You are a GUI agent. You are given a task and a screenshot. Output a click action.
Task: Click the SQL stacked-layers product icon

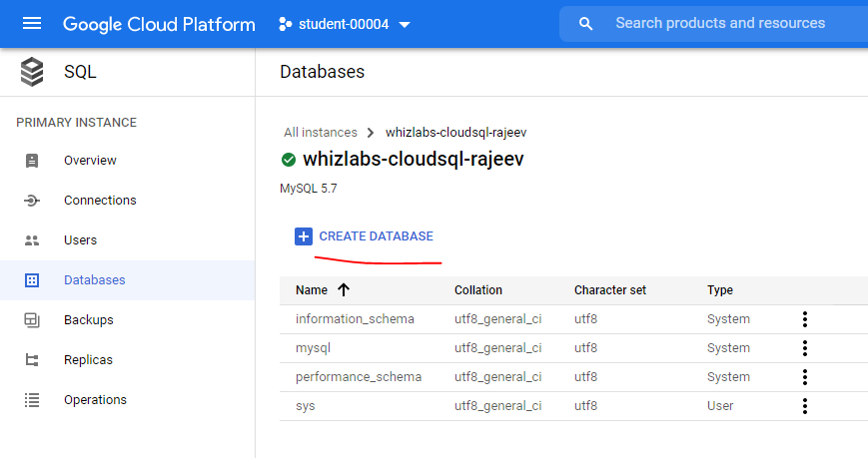(x=32, y=72)
